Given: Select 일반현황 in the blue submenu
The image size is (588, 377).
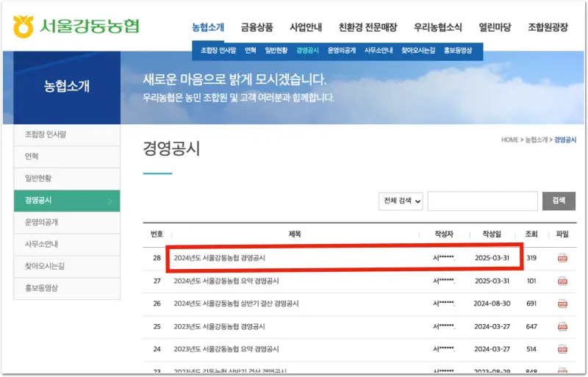Looking at the screenshot, I should click(x=276, y=51).
